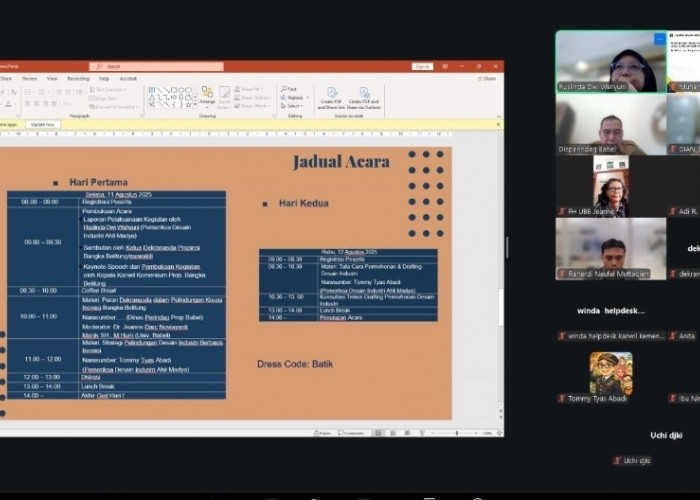
Task: Select Rahardi Naufal Muttaqien video tile
Action: 611,249
